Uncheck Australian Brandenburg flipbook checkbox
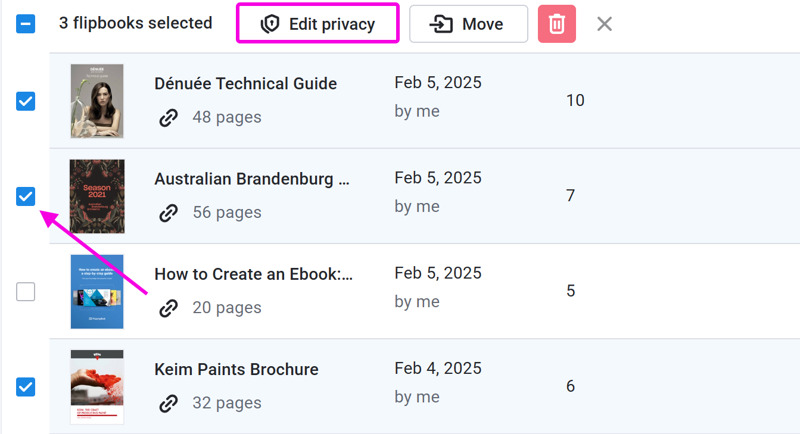The width and height of the screenshot is (800, 434). click(26, 196)
